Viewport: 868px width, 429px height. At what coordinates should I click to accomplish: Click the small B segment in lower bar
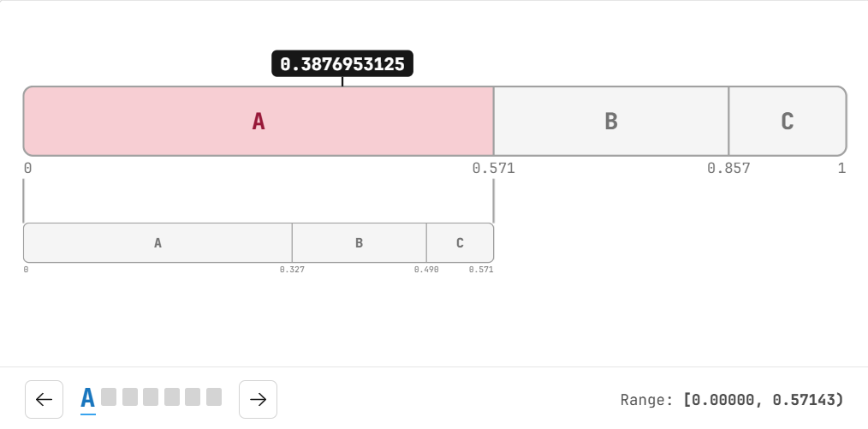tap(360, 243)
